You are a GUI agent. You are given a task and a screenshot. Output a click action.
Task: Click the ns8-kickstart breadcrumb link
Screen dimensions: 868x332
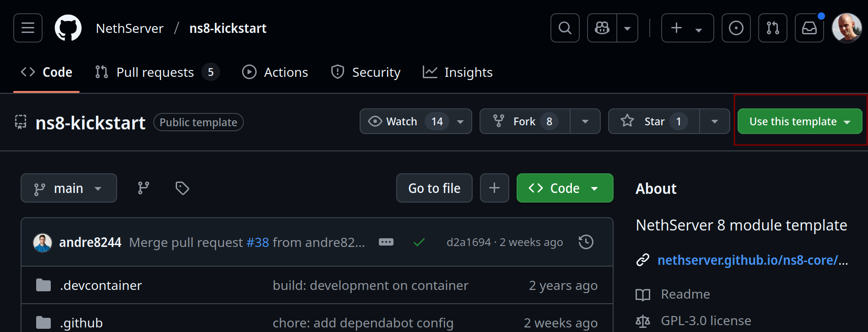228,28
